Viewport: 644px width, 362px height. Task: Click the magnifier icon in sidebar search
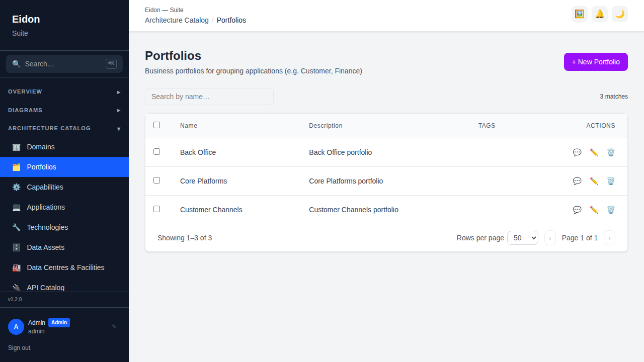tap(16, 64)
